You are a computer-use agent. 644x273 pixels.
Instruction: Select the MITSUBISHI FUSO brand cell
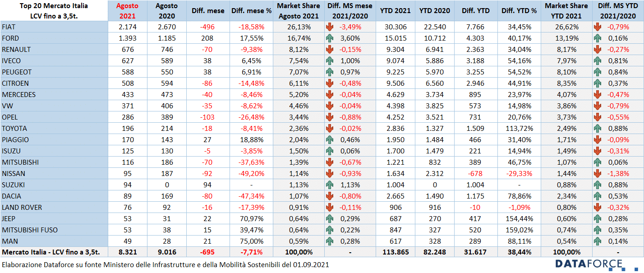tap(54, 230)
